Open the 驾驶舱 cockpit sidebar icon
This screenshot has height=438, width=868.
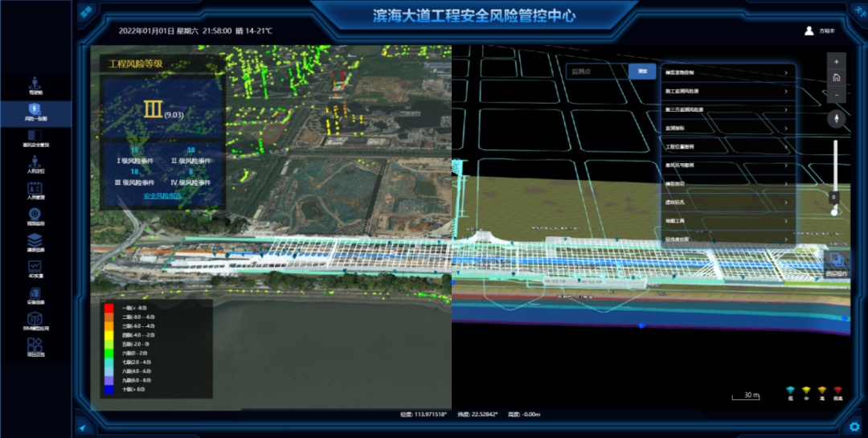coord(35,84)
